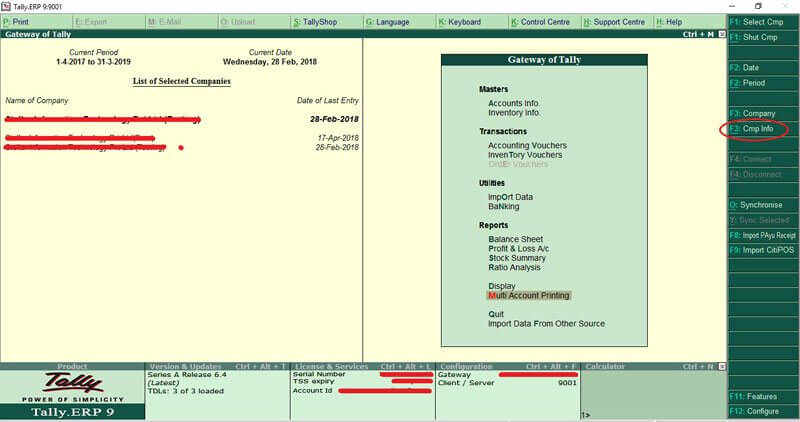800x422 pixels.
Task: Click F12: Configure button
Action: (763, 411)
